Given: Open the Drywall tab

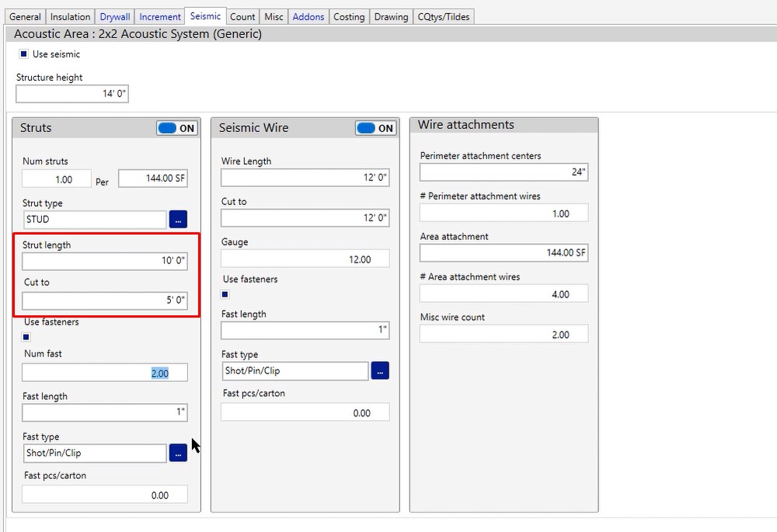Looking at the screenshot, I should tap(115, 16).
